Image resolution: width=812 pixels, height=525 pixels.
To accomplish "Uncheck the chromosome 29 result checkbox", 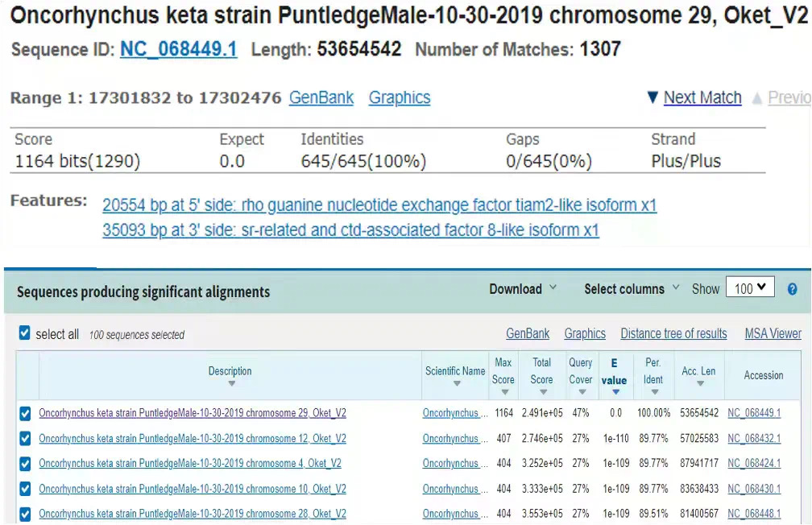I will click(x=25, y=414).
